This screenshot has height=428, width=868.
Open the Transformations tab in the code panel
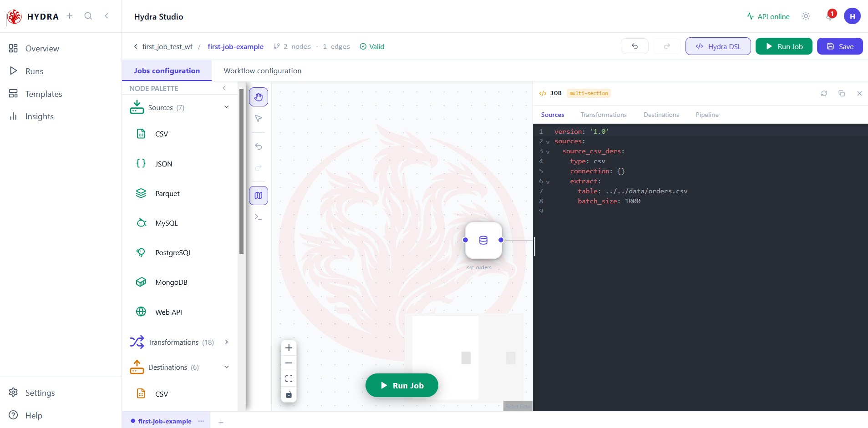click(x=604, y=115)
